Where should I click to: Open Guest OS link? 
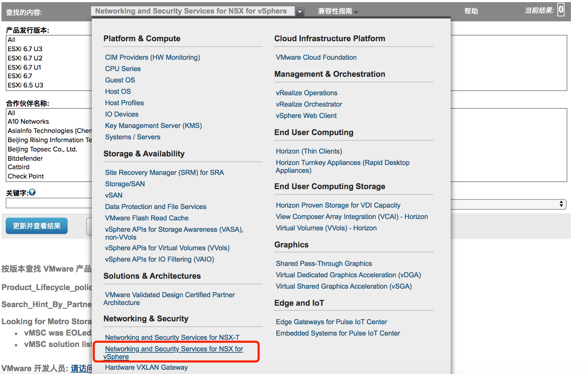[120, 80]
